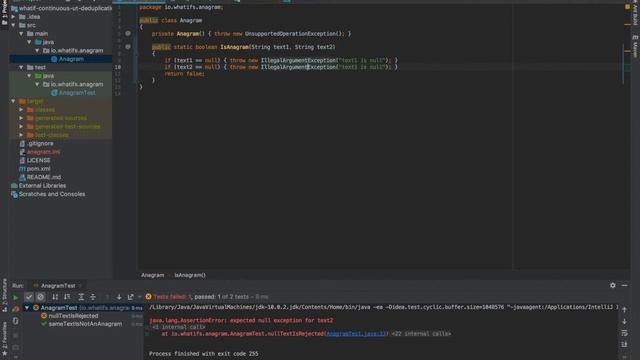
Task: Open the Project tool window tab
Action: (x=4, y=13)
